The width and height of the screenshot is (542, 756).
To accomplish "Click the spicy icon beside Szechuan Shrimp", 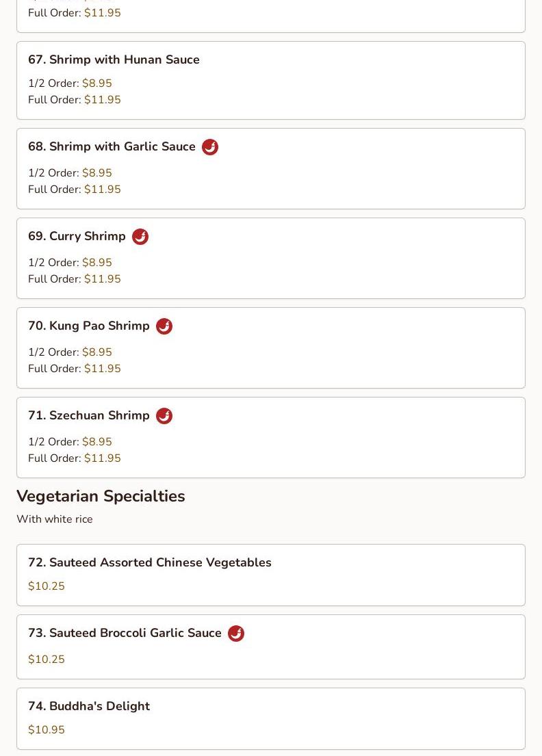I will pyautogui.click(x=164, y=416).
